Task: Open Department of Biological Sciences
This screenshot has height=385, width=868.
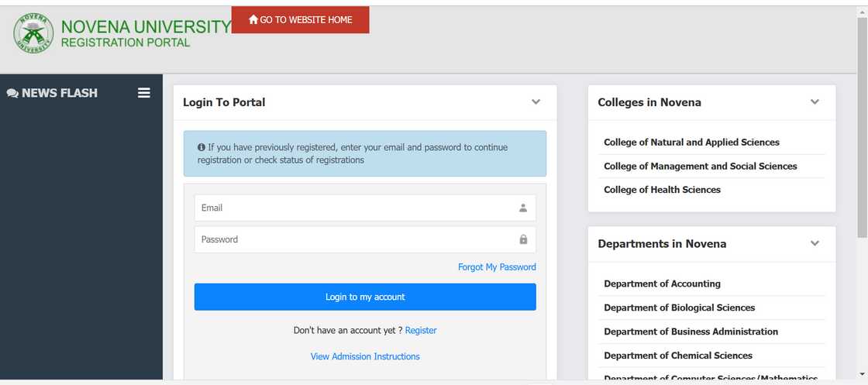Action: click(x=679, y=308)
